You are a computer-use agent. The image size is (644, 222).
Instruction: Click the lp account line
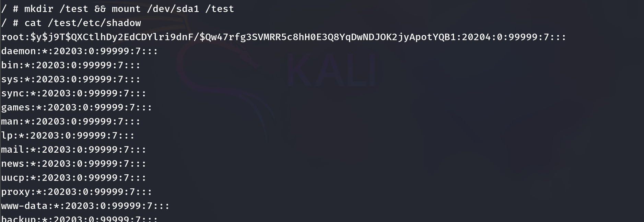[x=68, y=136]
